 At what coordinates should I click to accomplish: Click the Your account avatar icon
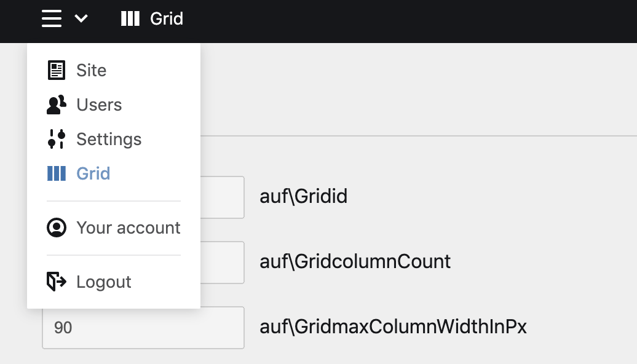57,228
